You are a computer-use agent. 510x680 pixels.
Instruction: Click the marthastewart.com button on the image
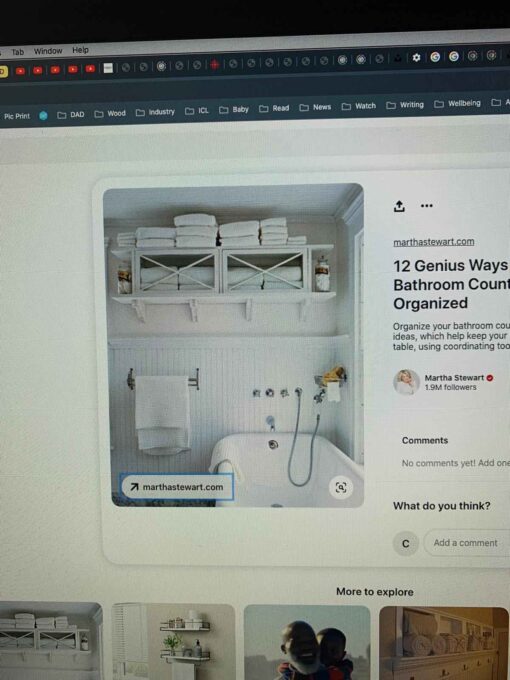(177, 487)
